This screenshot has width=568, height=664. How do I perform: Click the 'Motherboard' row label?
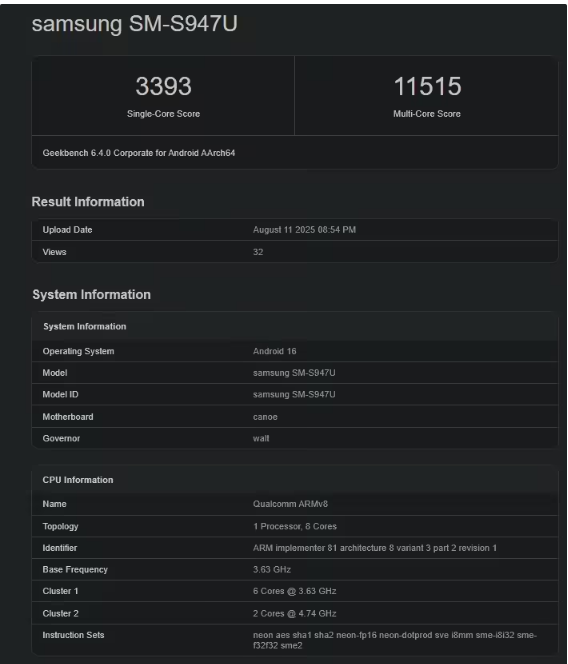pos(68,417)
